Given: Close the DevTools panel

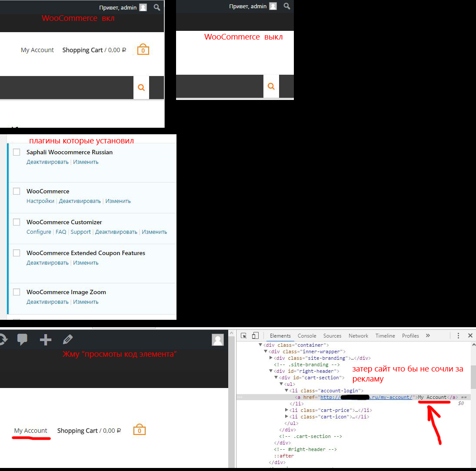Looking at the screenshot, I should coord(470,335).
